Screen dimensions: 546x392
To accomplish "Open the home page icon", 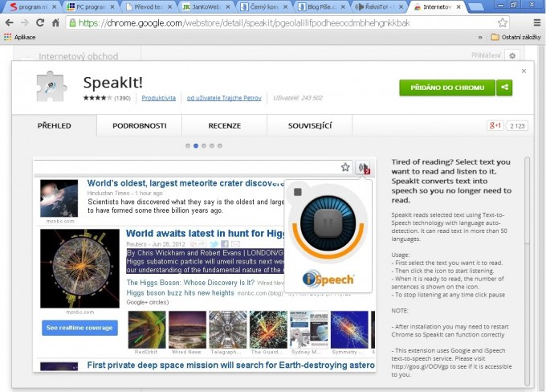I will [55, 23].
